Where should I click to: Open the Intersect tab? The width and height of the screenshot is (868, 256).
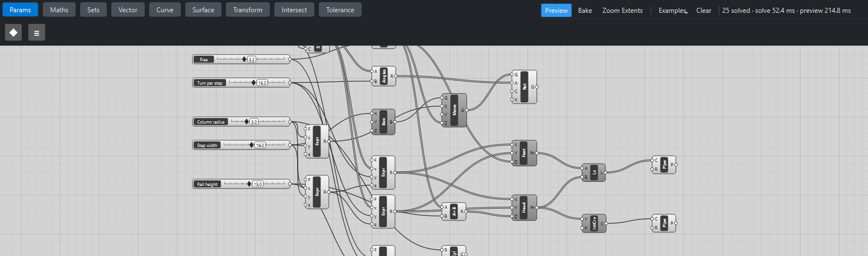[x=294, y=9]
